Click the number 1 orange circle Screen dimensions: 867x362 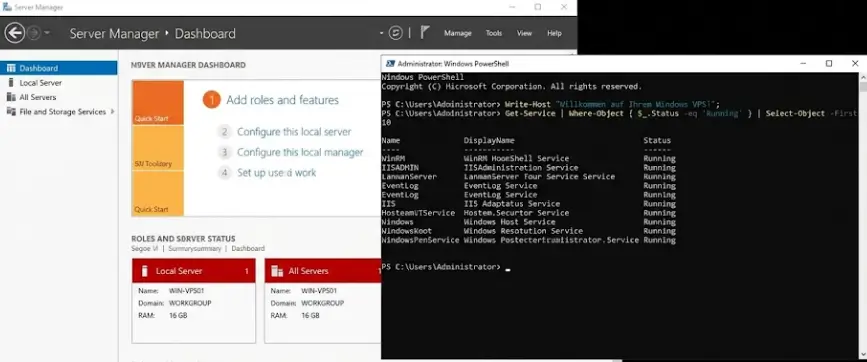point(211,100)
